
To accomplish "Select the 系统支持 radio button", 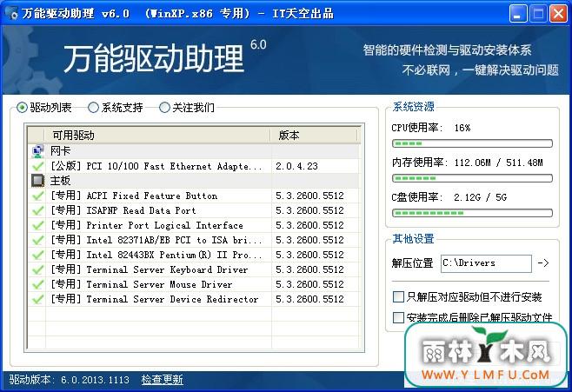I will [93, 108].
